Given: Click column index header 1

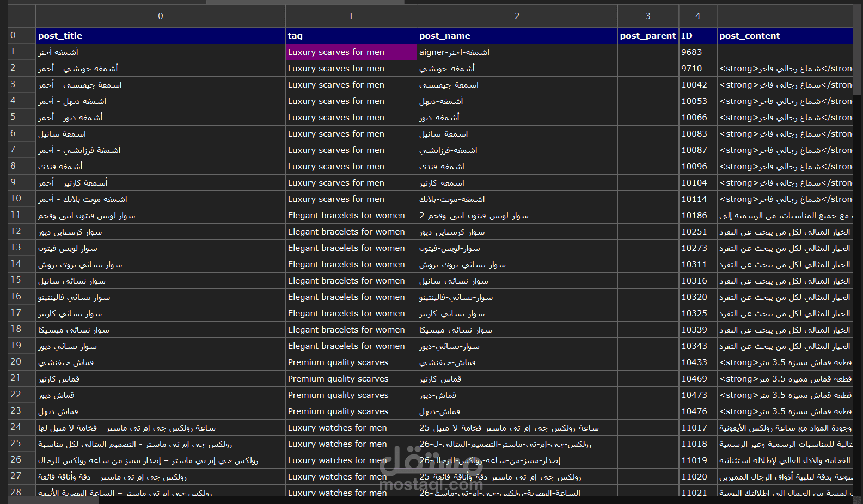Looking at the screenshot, I should pyautogui.click(x=351, y=16).
